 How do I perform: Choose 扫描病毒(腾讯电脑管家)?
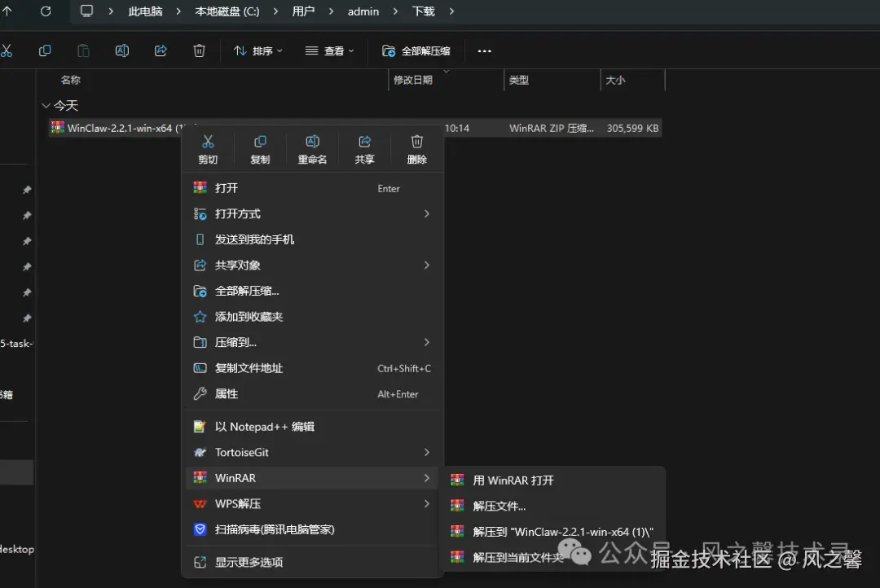click(x=312, y=529)
